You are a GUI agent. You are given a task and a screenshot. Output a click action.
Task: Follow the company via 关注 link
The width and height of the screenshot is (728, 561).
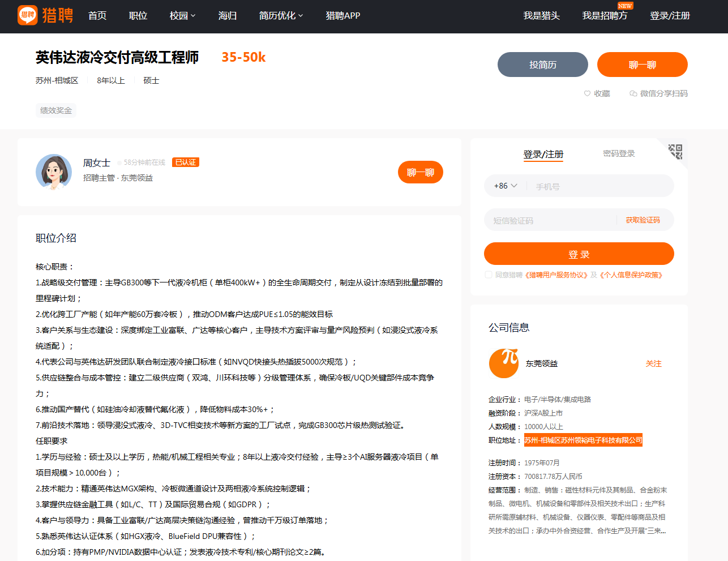pos(654,364)
